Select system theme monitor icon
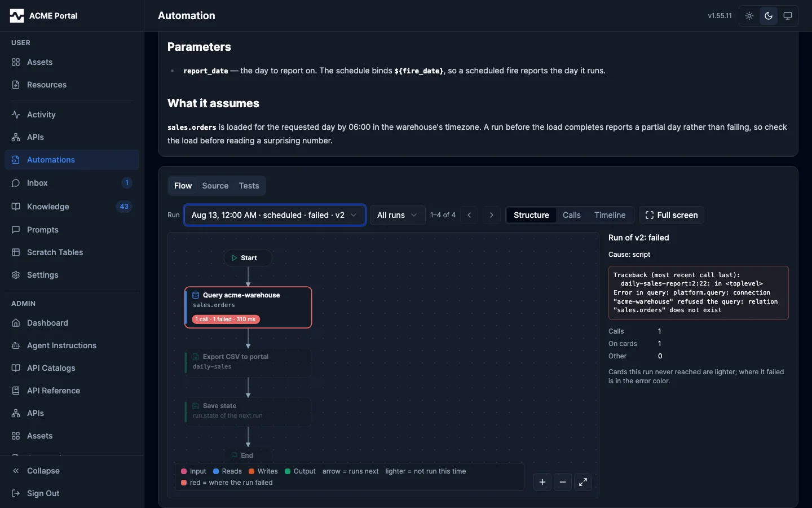Viewport: 812px width, 508px height. (x=788, y=16)
